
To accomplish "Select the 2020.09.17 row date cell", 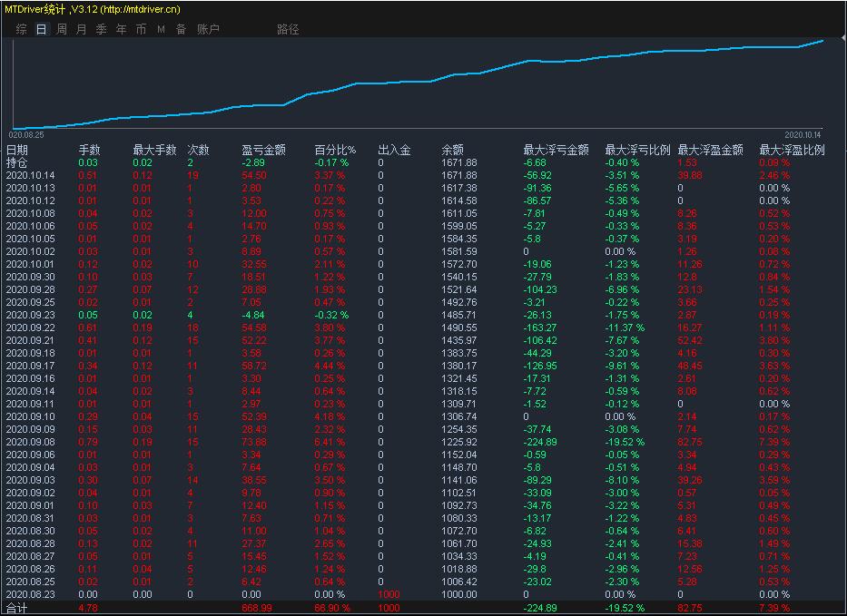I will point(30,366).
